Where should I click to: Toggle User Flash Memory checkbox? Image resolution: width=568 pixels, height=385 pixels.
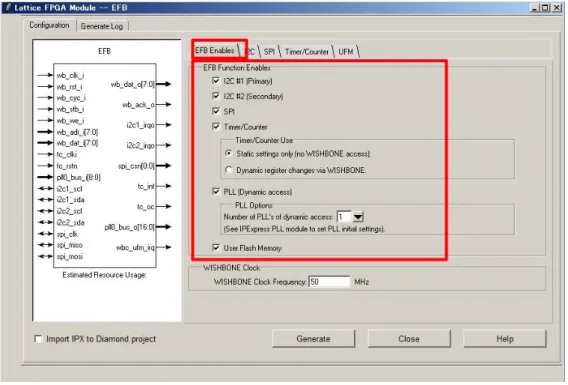click(x=216, y=248)
